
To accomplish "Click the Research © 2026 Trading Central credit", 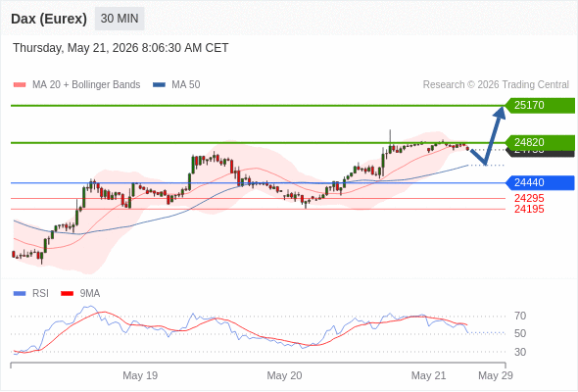I will coord(496,85).
